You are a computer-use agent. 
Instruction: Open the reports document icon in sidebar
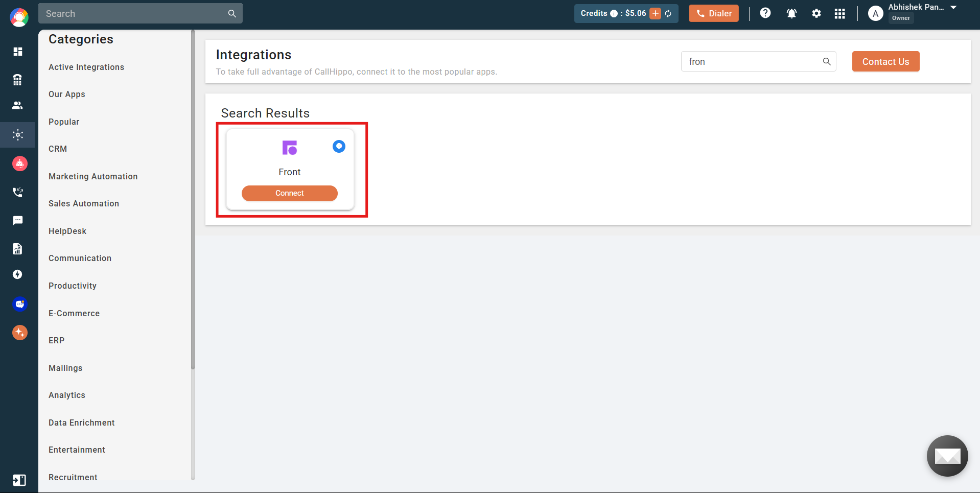[x=18, y=249]
